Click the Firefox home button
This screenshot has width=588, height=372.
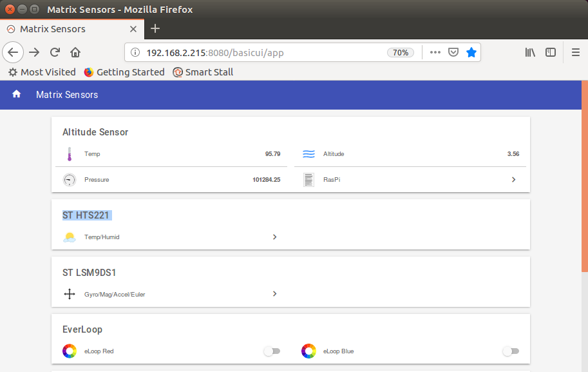click(x=75, y=52)
